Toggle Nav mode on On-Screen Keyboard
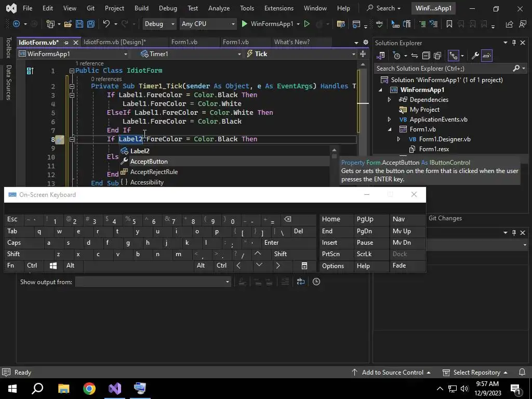The height and width of the screenshot is (399, 532). [x=407, y=219]
